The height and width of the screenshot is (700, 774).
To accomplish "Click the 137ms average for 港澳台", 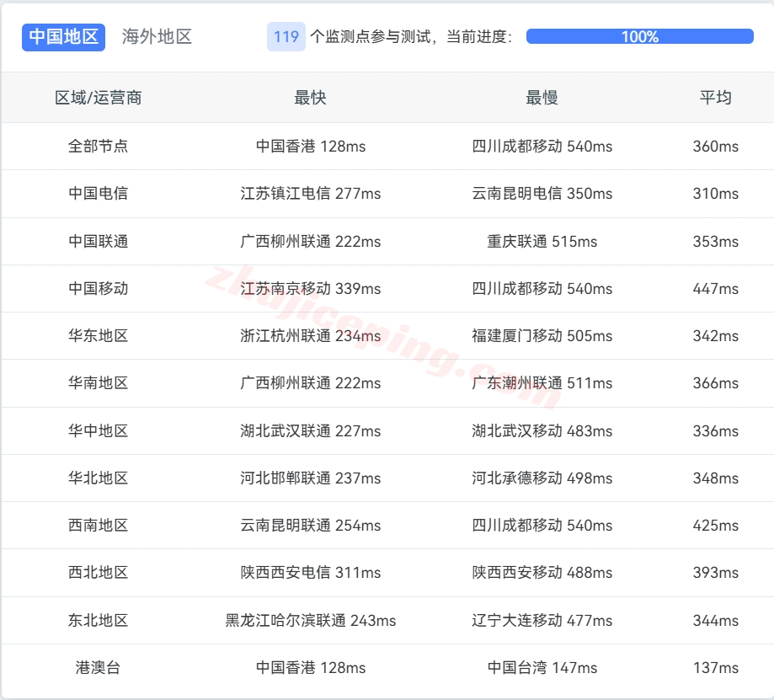I will pos(715,668).
